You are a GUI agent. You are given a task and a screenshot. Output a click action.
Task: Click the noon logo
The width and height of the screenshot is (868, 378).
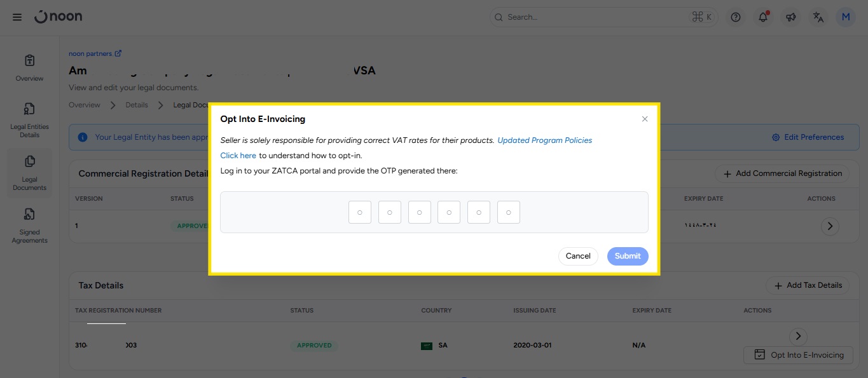click(x=59, y=17)
